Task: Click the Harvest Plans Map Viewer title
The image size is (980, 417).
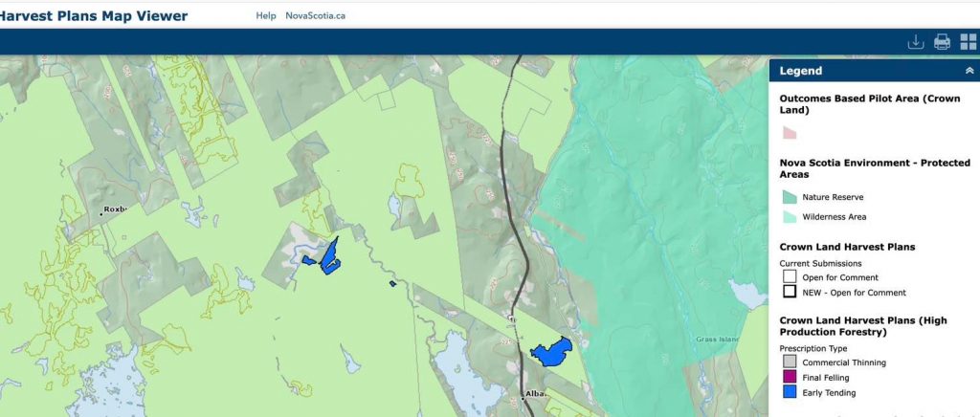Action: coord(94,15)
